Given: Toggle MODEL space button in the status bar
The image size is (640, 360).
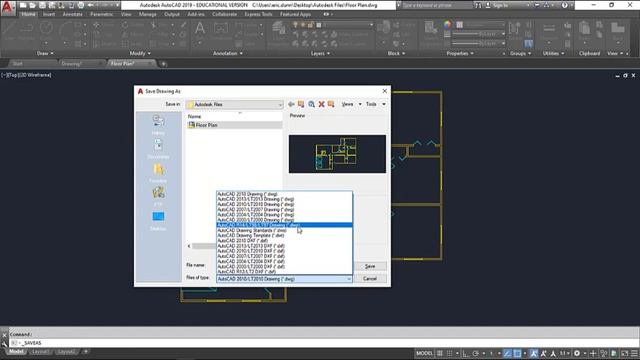Looking at the screenshot, I should pos(424,353).
